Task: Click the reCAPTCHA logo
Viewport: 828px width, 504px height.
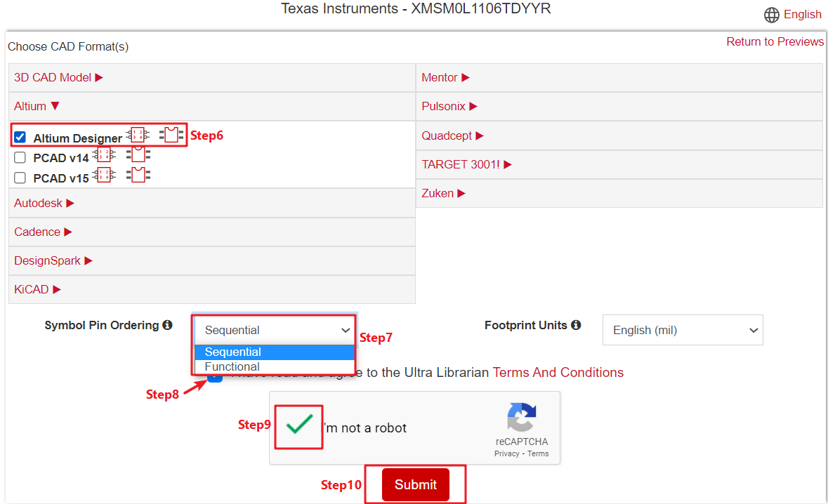Action: click(521, 418)
